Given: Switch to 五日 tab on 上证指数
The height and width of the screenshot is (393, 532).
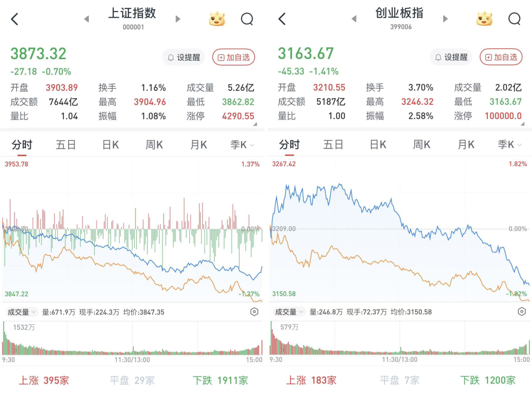Looking at the screenshot, I should 65,145.
